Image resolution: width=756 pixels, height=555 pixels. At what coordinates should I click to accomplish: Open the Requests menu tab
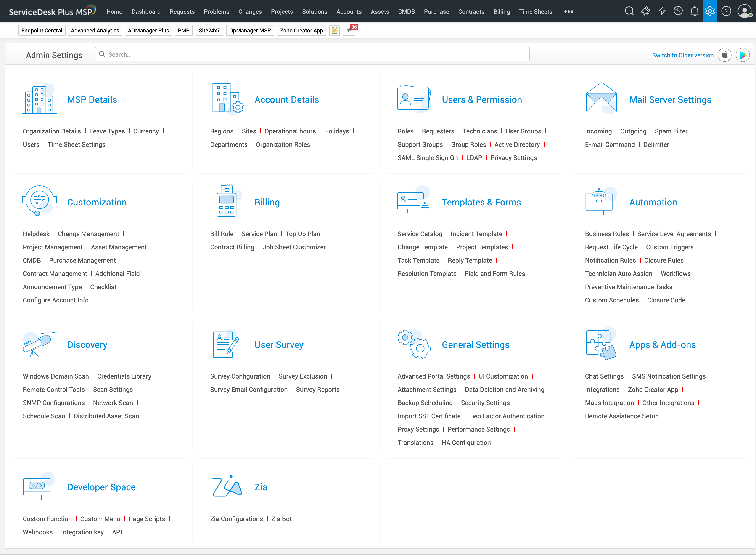pyautogui.click(x=182, y=11)
